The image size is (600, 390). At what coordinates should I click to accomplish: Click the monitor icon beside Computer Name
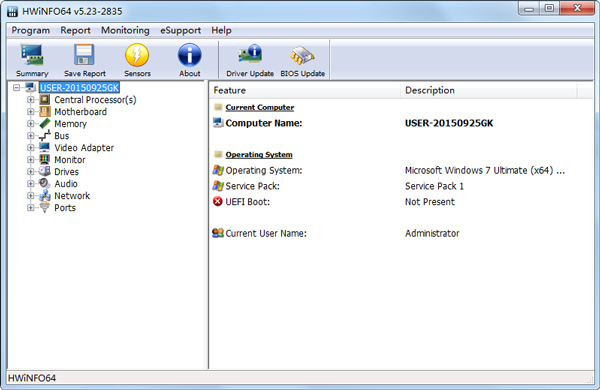pos(218,122)
